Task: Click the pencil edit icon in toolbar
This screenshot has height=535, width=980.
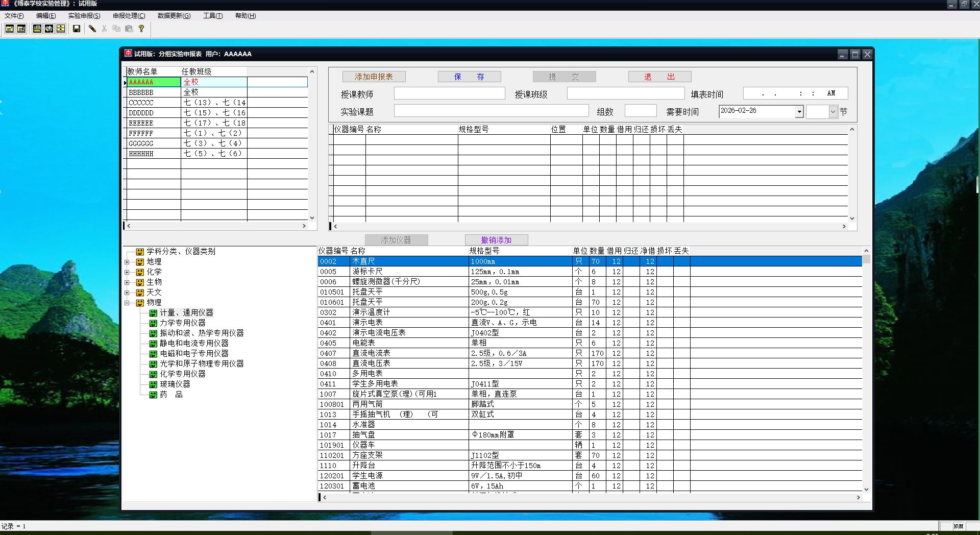Action: point(92,29)
